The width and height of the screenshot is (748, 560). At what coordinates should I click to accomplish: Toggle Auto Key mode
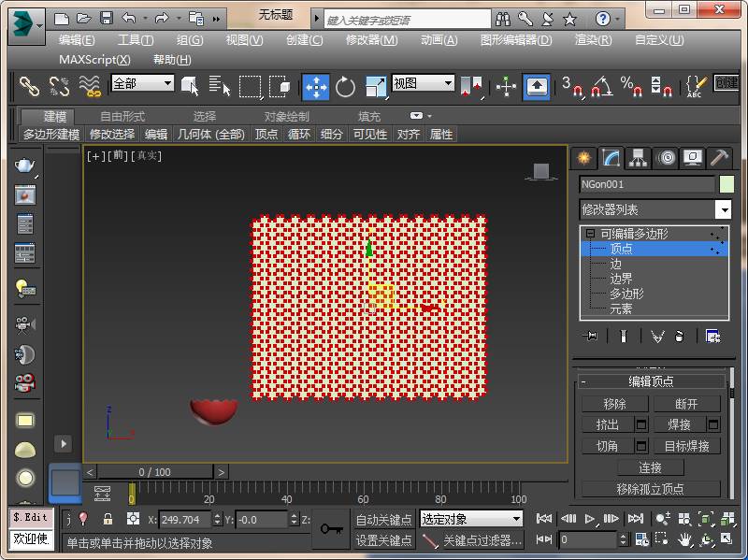(384, 520)
